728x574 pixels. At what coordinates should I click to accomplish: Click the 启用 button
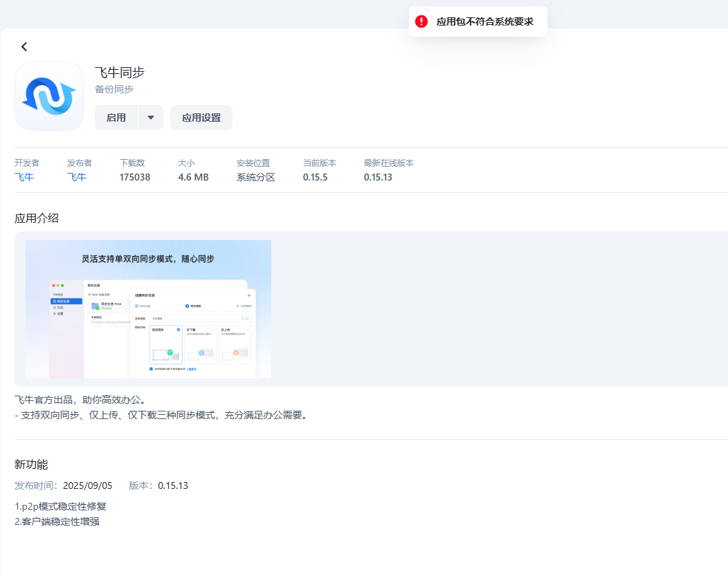pos(116,118)
